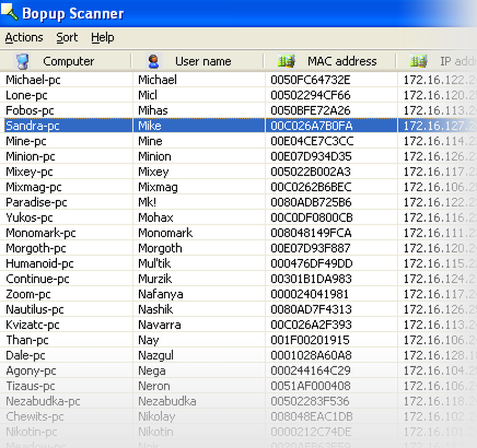Select the Mine-pc computer entry

point(26,142)
